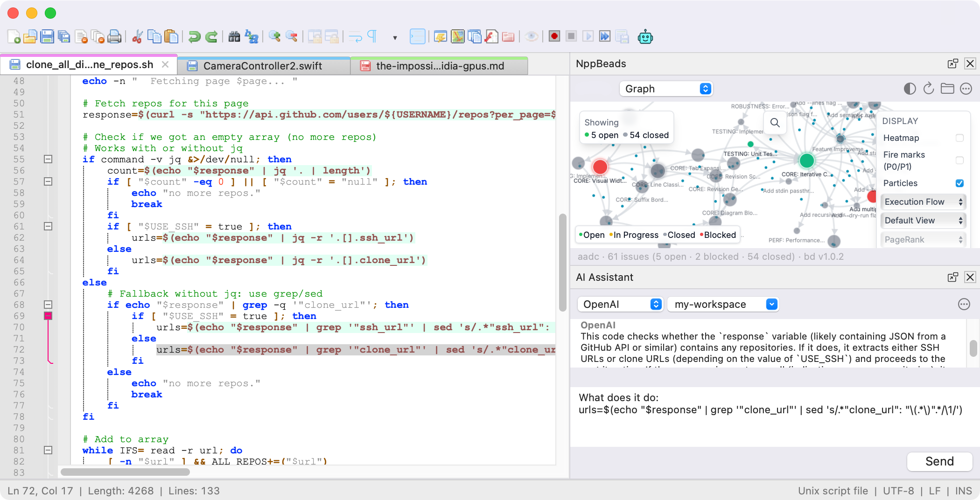The height and width of the screenshot is (500, 980).
Task: Enable the Heatmap display option
Action: [x=960, y=138]
